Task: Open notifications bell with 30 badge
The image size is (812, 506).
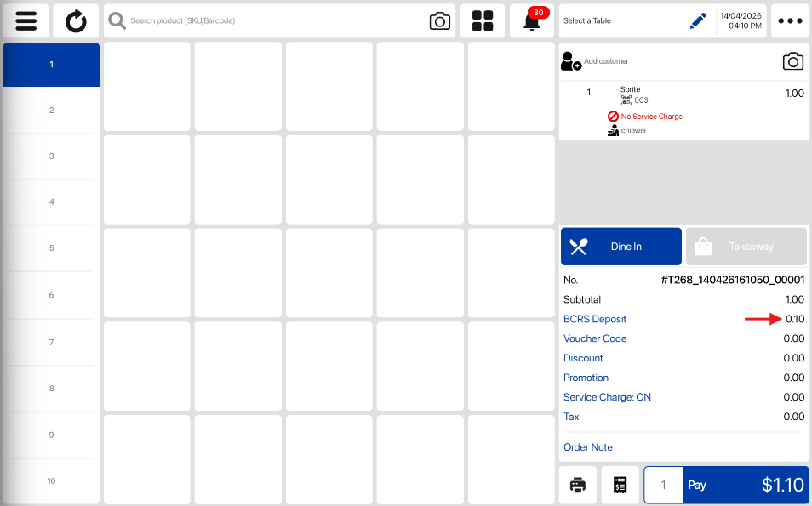Action: (x=532, y=21)
